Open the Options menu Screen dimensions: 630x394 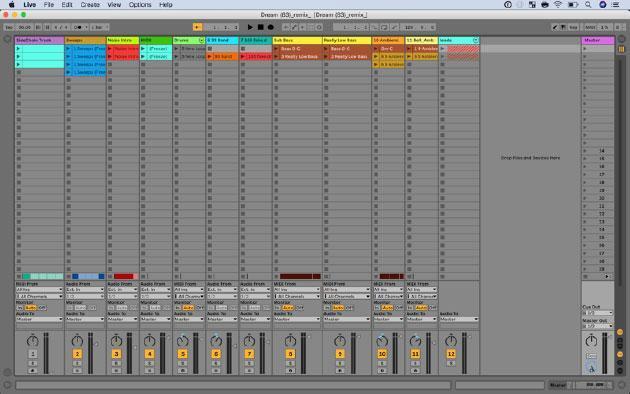pos(140,5)
